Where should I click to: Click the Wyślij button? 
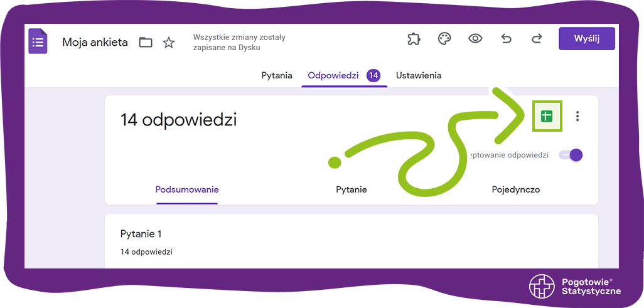tap(586, 39)
